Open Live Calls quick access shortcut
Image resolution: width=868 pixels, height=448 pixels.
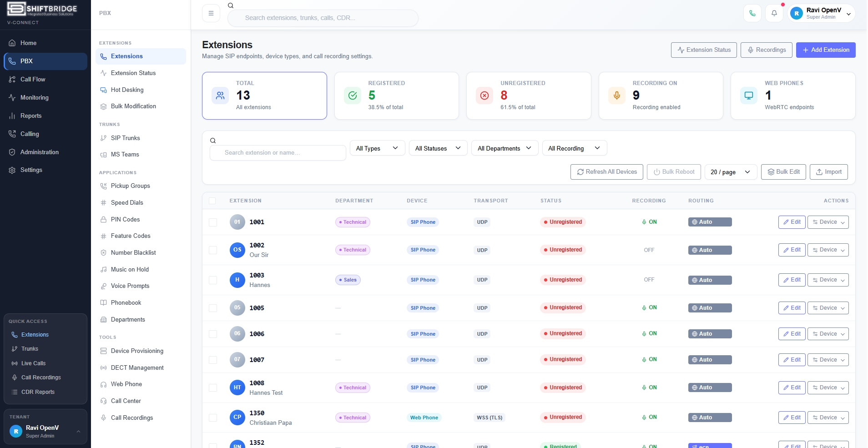(45, 363)
